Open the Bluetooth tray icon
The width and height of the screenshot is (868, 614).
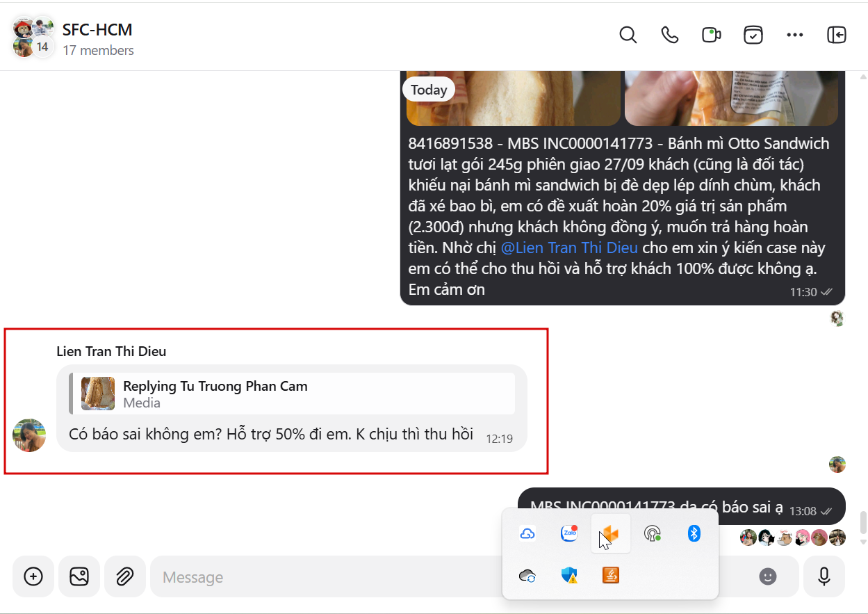point(694,533)
